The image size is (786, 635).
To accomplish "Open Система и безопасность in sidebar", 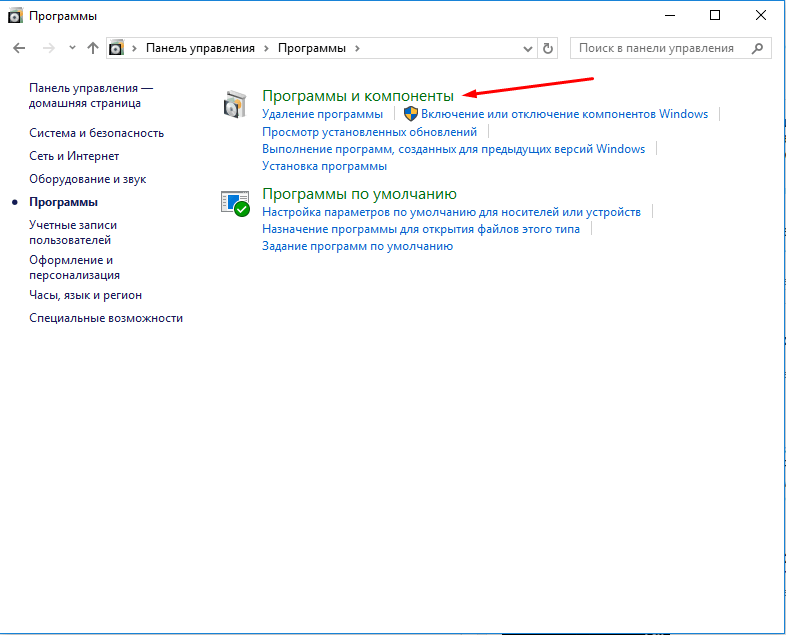I will tap(96, 133).
